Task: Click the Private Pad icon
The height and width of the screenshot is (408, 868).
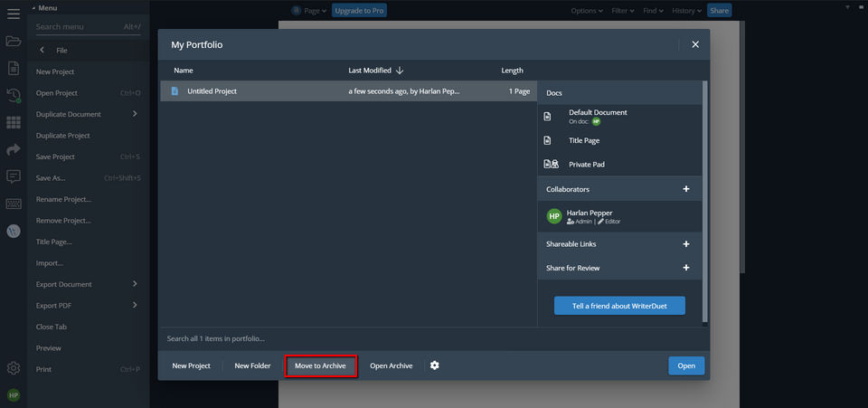Action: pos(551,165)
